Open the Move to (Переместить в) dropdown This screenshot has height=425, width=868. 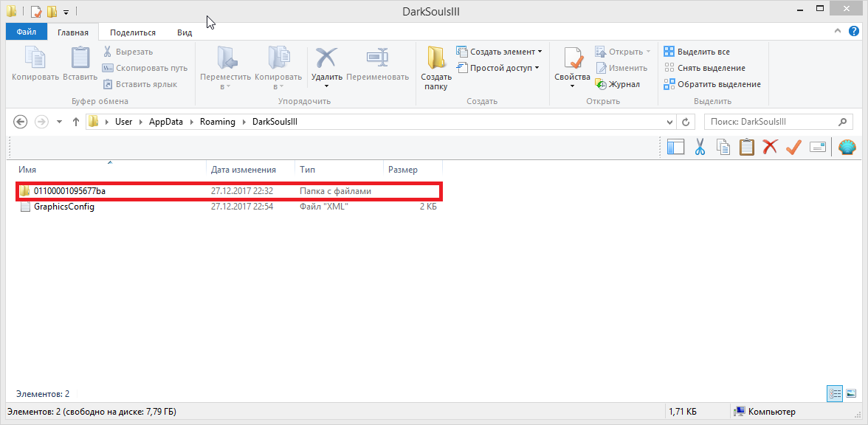point(225,68)
